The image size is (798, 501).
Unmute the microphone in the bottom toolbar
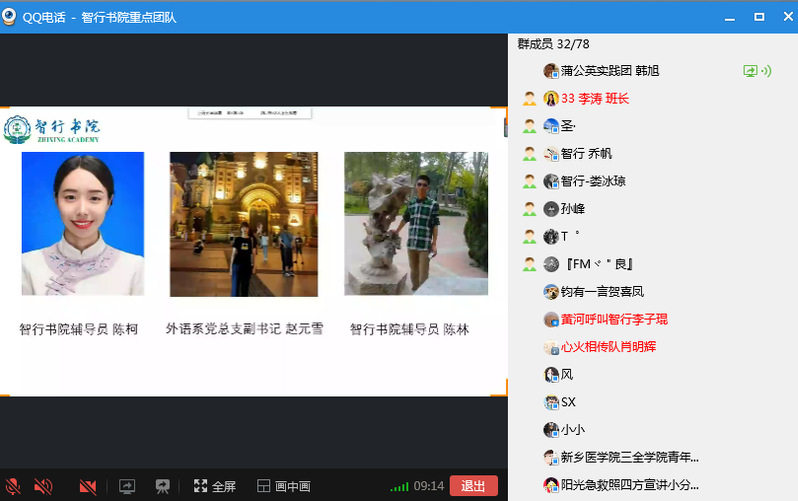13,486
